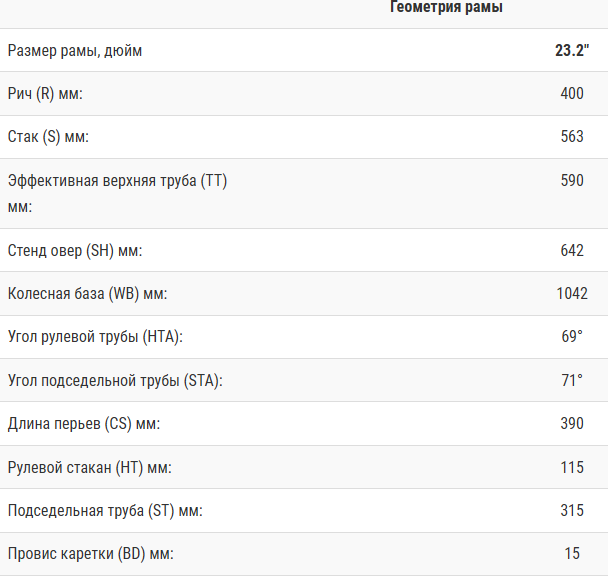Click the 23.2" frame size value
This screenshot has width=608, height=576.
572,50
